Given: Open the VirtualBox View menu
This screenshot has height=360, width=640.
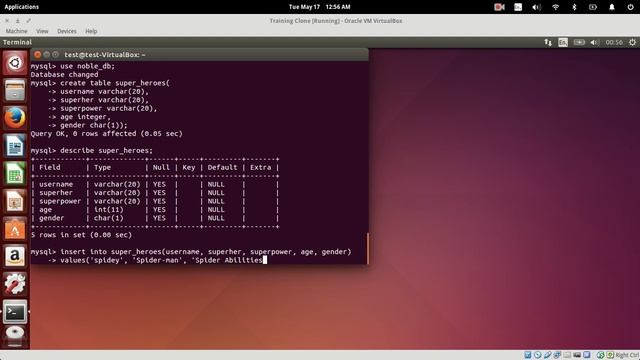Looking at the screenshot, I should tap(42, 31).
